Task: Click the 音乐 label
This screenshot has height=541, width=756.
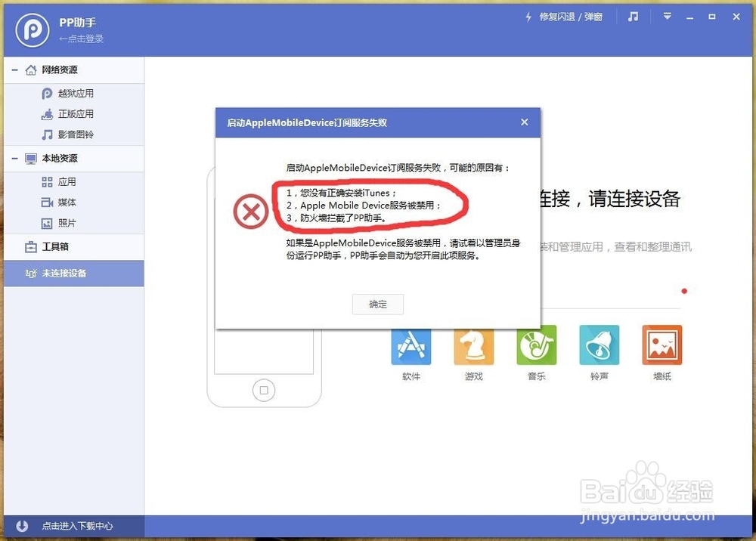Action: pyautogui.click(x=537, y=376)
